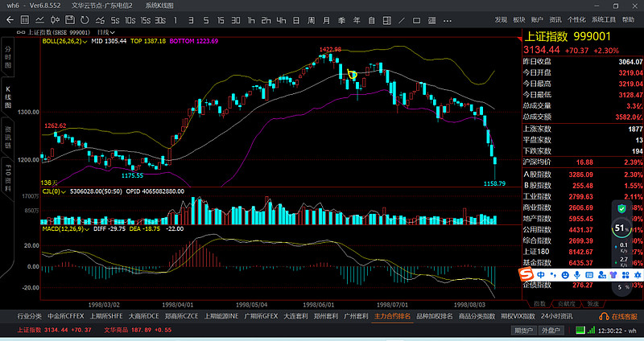Click the 外盘户 account button
Screen dimensions: 644x341
551,331
